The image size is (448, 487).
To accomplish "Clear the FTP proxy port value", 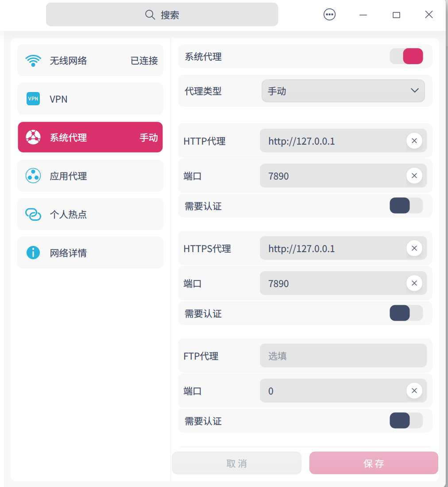I will coord(414,391).
